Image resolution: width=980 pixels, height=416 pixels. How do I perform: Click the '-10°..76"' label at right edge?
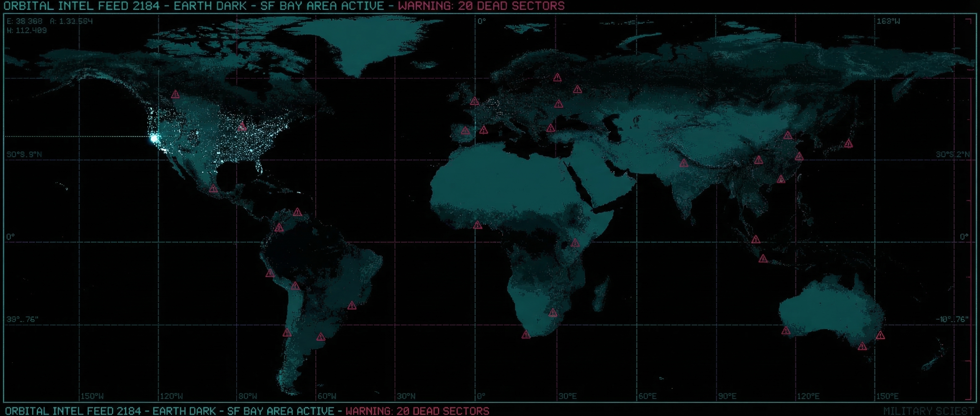click(952, 319)
